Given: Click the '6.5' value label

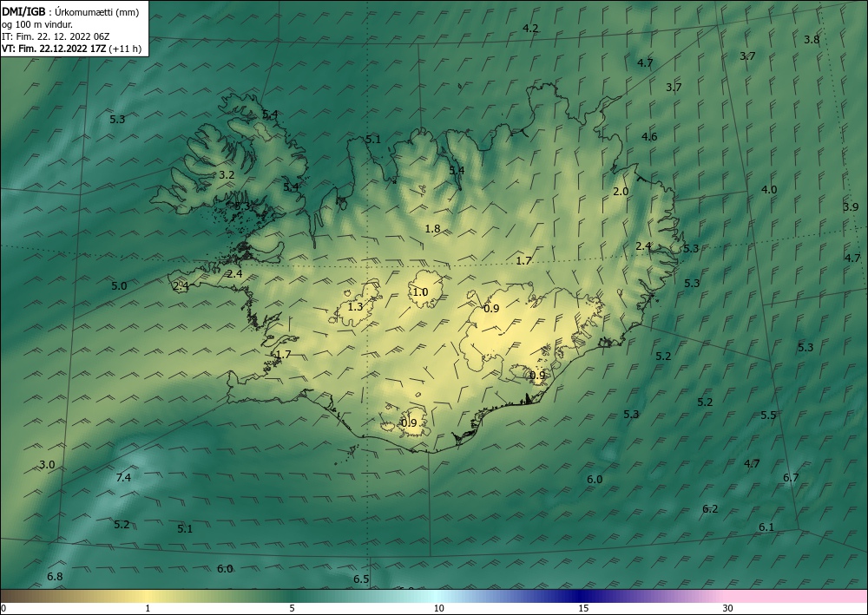Looking at the screenshot, I should [x=361, y=579].
